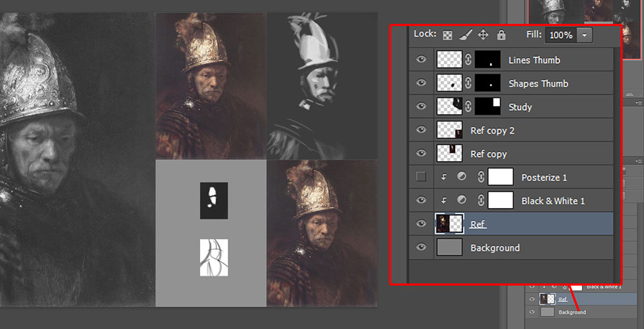Click the Ref copy 2 layer thumbnail
The height and width of the screenshot is (329, 644).
click(x=450, y=129)
